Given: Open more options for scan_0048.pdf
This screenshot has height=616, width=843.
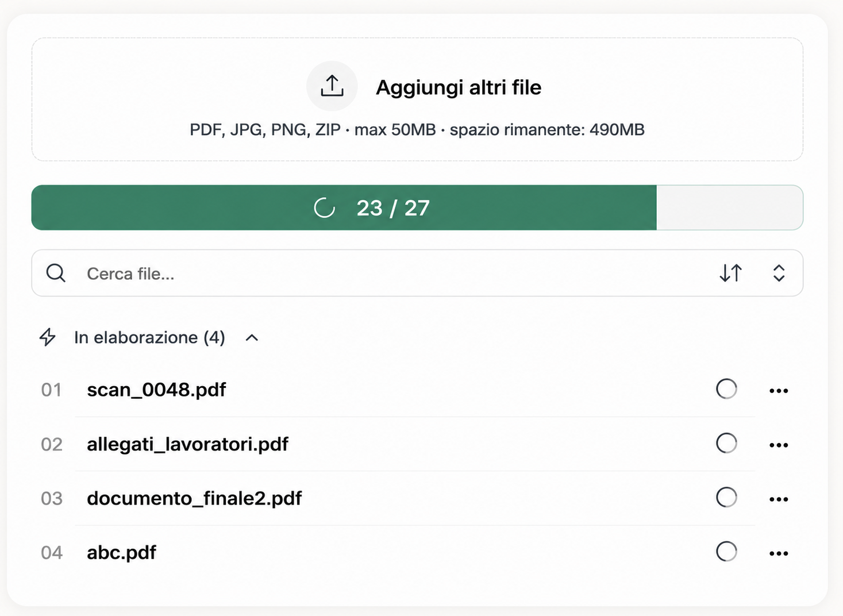Looking at the screenshot, I should [x=779, y=391].
